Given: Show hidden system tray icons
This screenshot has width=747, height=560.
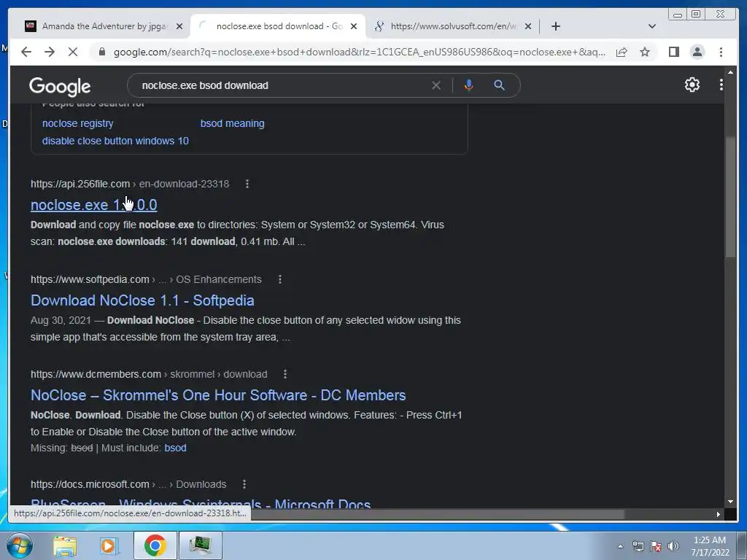Looking at the screenshot, I should tap(620, 546).
